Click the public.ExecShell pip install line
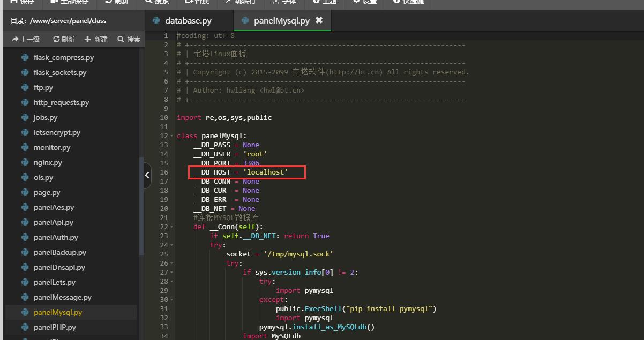Image resolution: width=644 pixels, height=340 pixels. tap(356, 309)
